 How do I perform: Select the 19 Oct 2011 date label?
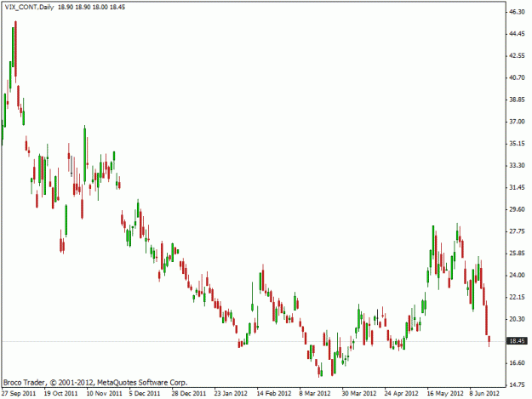pos(60,393)
